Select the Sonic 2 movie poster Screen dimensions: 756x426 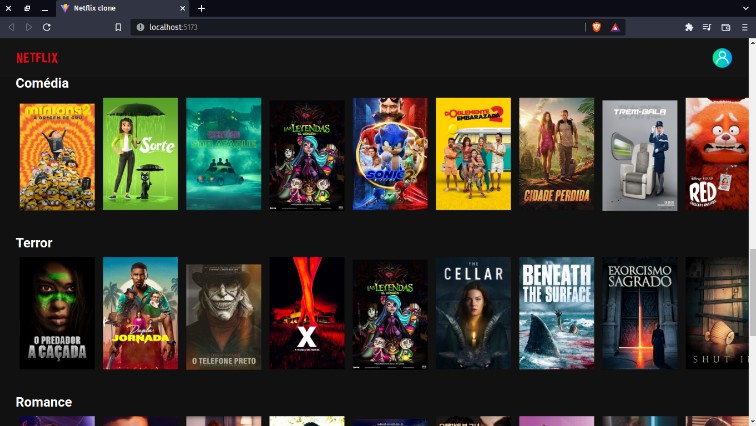[x=390, y=154]
